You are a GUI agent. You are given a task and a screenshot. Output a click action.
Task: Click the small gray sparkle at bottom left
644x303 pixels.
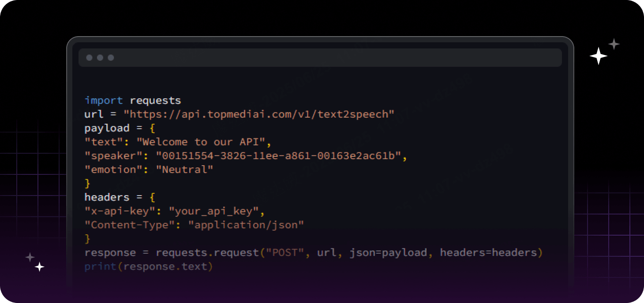[x=30, y=257]
